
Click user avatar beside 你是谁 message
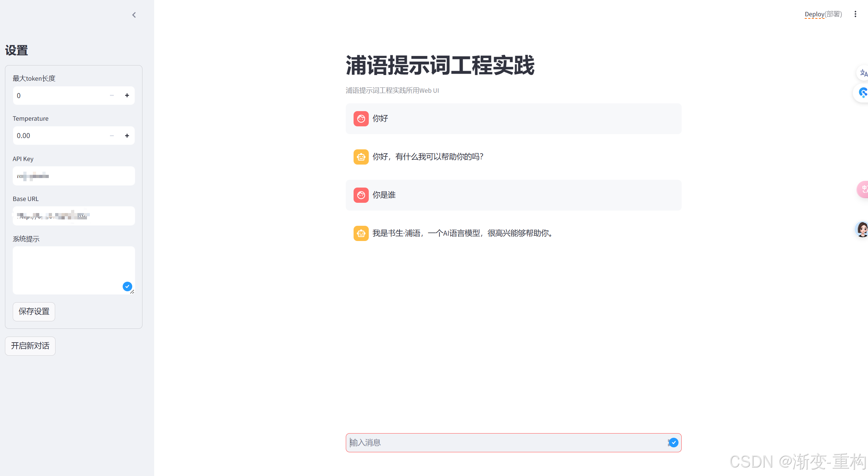click(361, 195)
